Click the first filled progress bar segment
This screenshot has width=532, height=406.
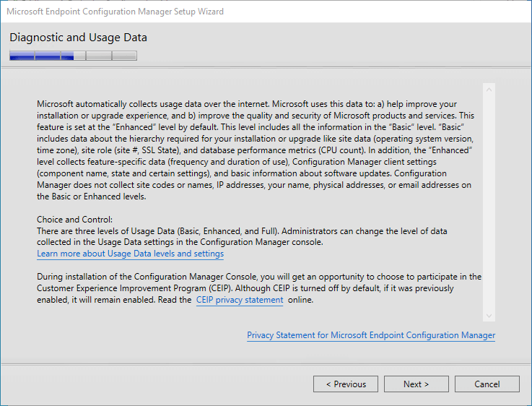coord(22,56)
